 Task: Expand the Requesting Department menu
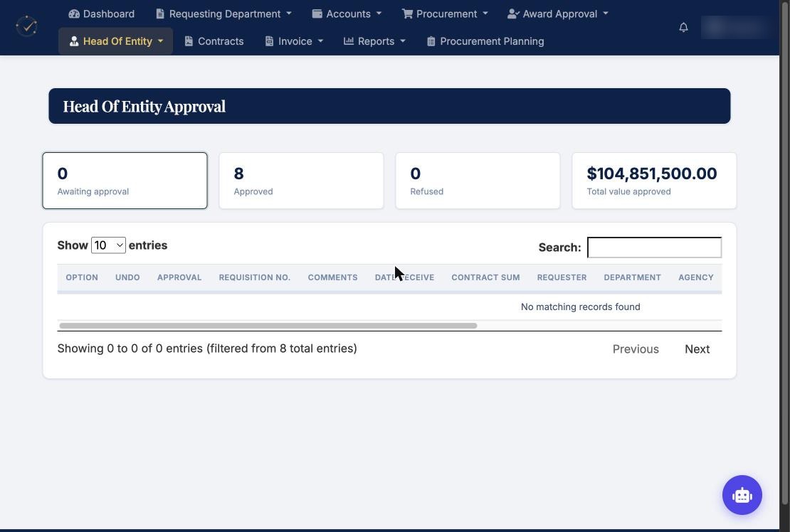coord(223,14)
